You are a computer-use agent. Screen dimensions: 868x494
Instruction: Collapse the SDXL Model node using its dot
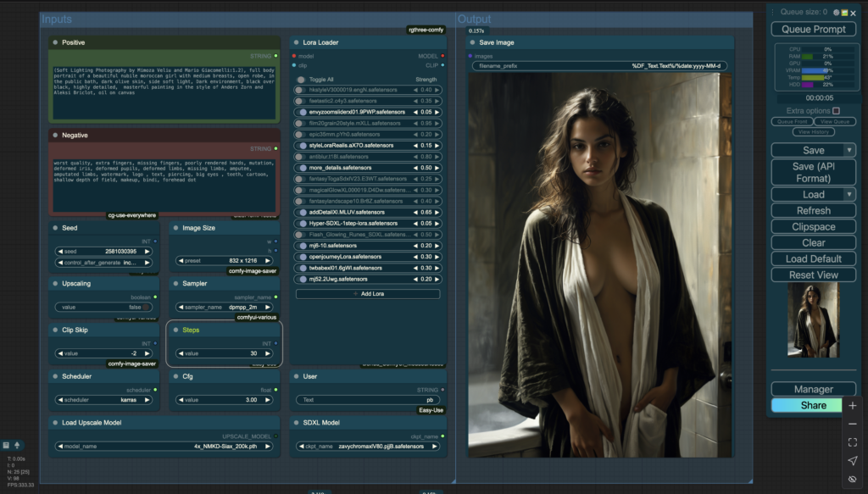click(x=296, y=423)
